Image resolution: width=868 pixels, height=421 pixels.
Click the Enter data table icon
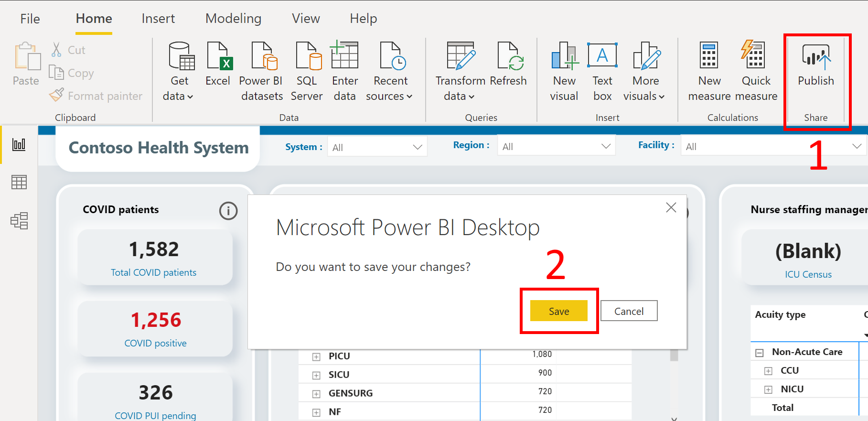pos(344,55)
